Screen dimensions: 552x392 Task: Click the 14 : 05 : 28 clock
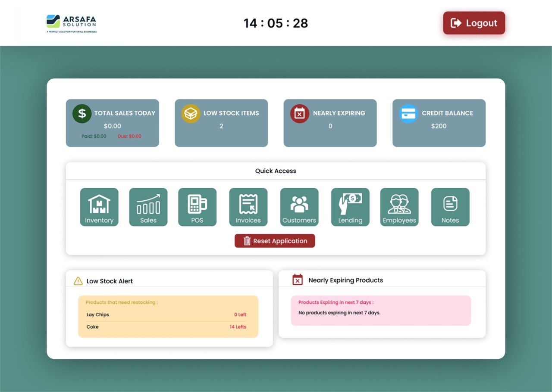(276, 23)
